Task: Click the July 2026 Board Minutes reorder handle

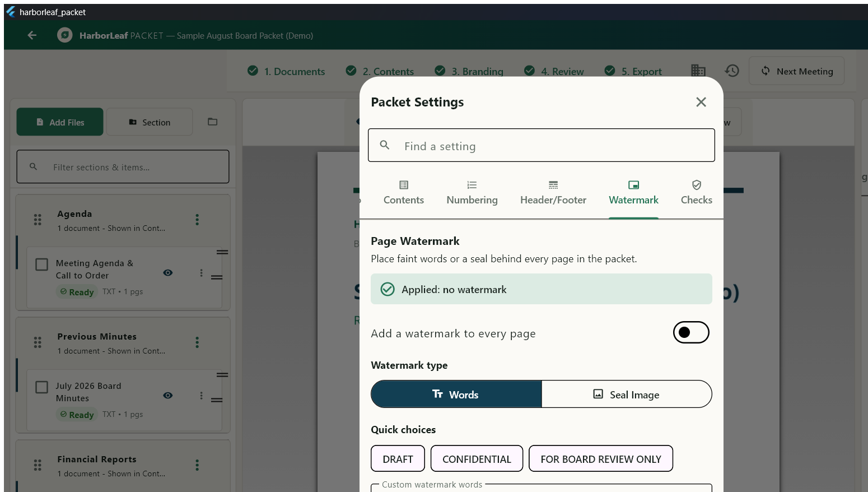Action: click(x=217, y=400)
